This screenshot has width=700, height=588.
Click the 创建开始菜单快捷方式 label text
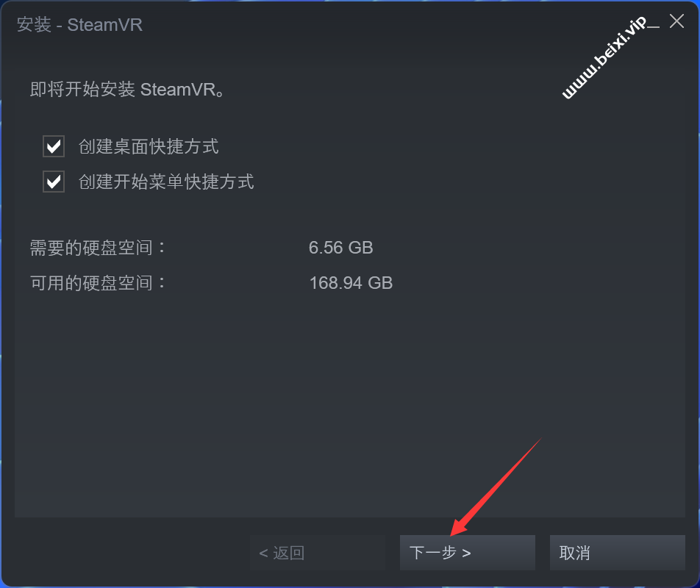[166, 182]
